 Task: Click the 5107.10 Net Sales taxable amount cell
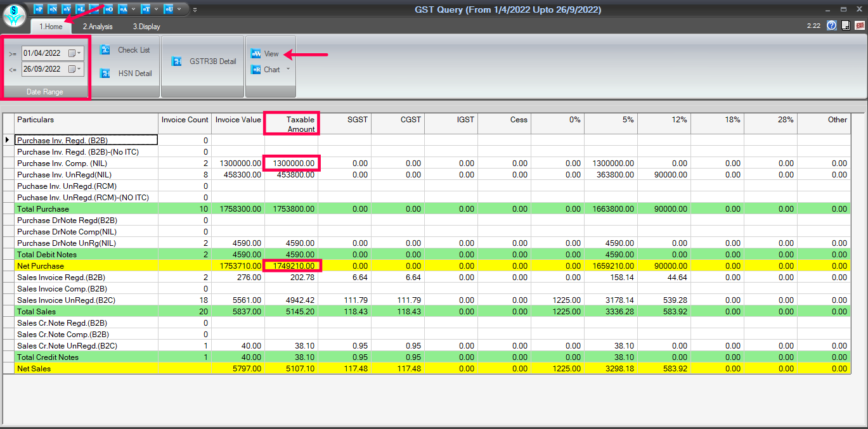tap(292, 368)
